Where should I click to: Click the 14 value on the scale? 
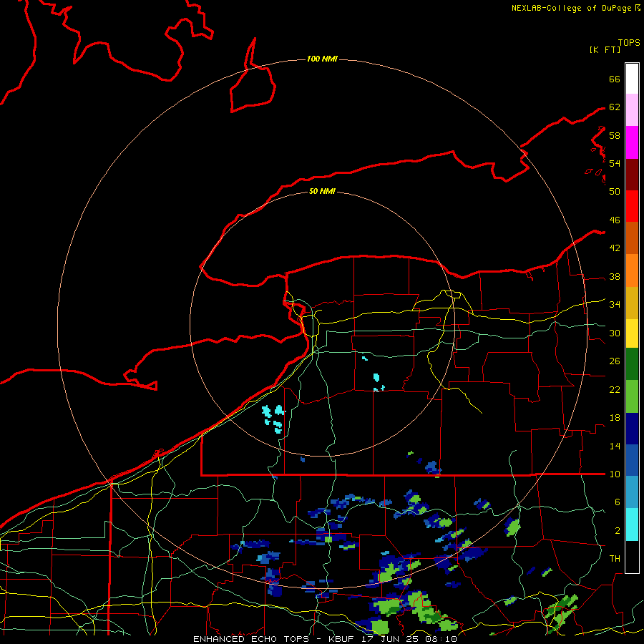[615, 446]
